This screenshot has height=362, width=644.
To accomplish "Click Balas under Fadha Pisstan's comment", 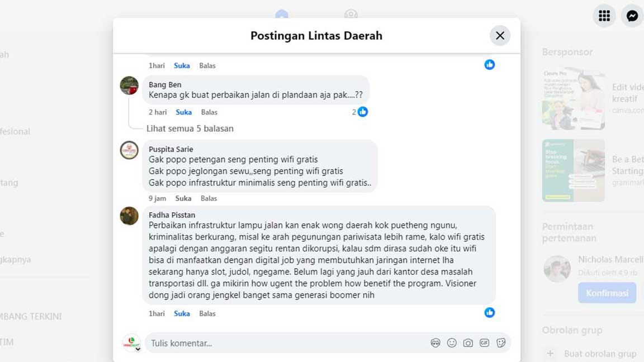I will click(207, 313).
